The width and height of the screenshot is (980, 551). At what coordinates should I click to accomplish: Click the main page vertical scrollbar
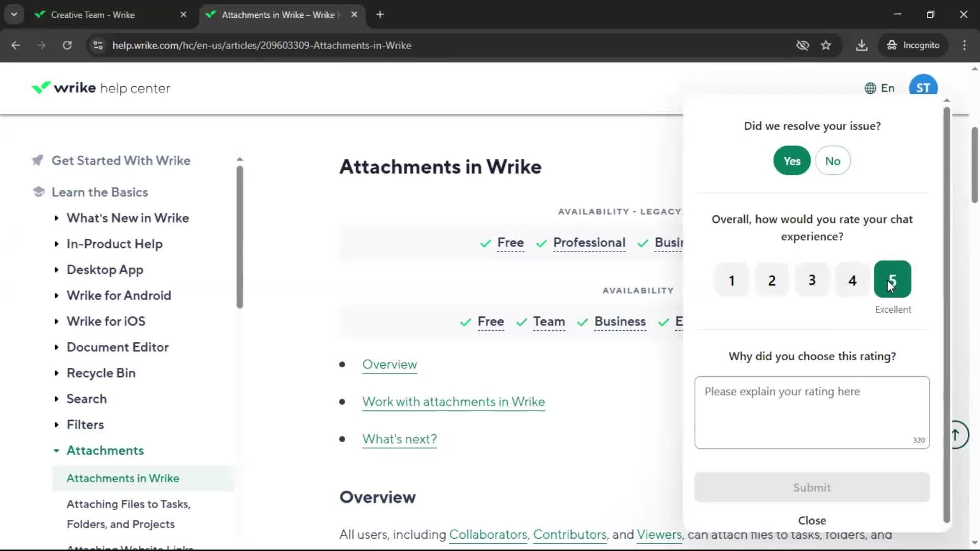pyautogui.click(x=974, y=165)
